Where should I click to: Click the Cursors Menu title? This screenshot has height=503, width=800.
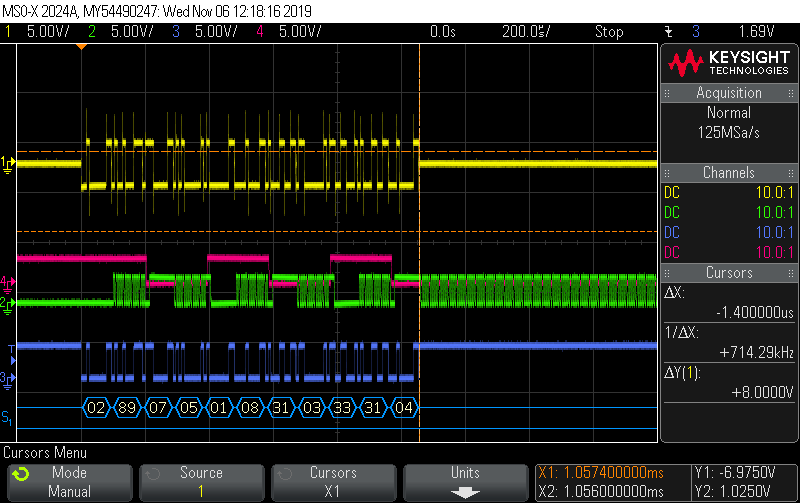[x=45, y=452]
